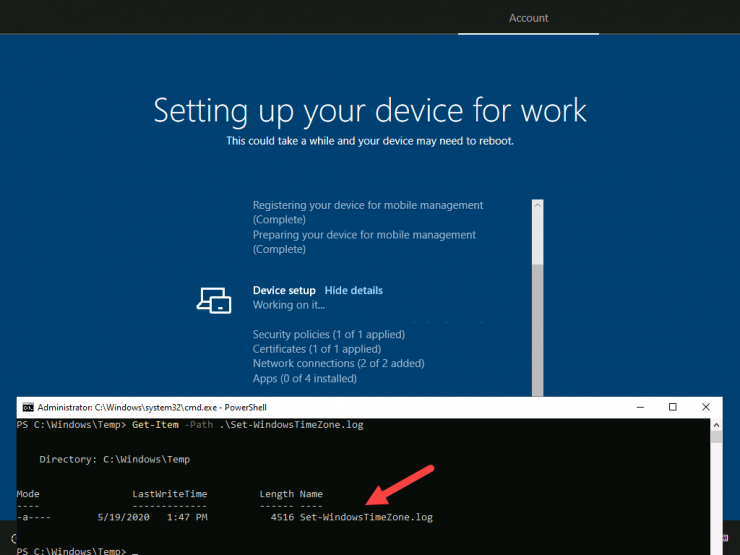Screen dimensions: 740x555
Task: Click 'Working on it...' status text
Action: pos(289,305)
